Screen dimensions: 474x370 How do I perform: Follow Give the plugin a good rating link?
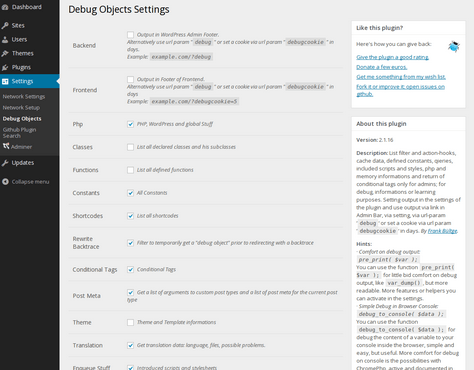click(392, 57)
